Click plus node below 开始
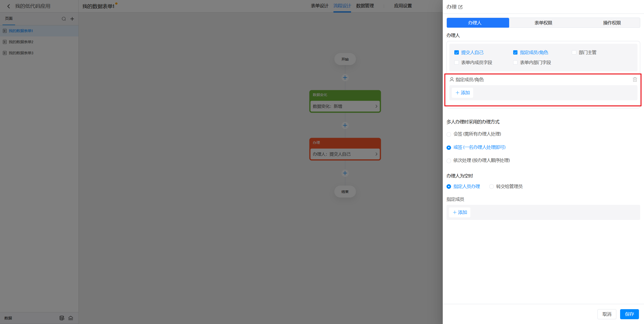Viewport: 644px width, 324px height. point(345,78)
